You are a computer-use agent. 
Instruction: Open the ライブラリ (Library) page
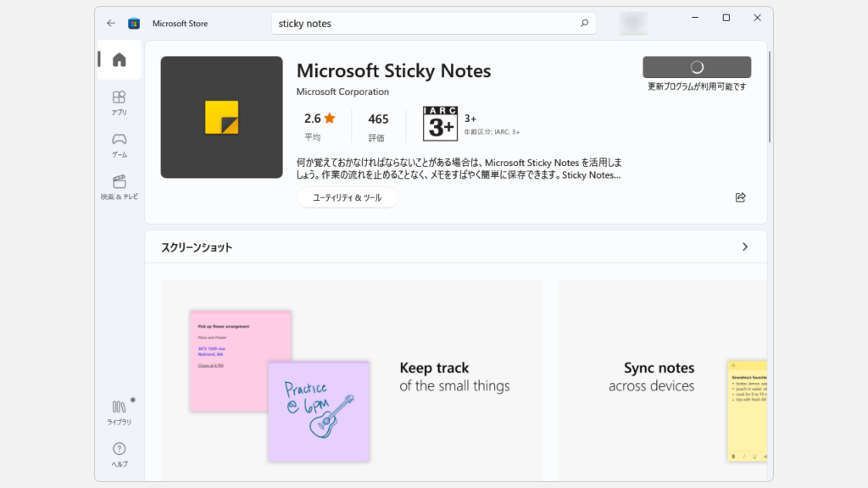coord(120,413)
